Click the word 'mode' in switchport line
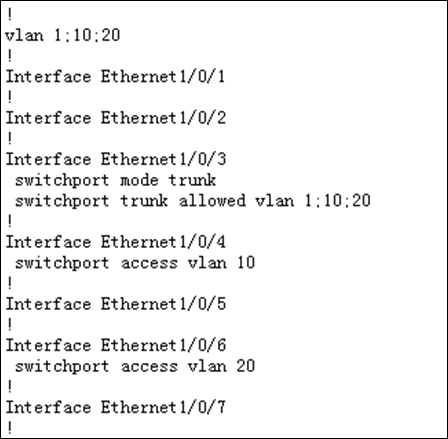448x439 pixels. pos(139,180)
